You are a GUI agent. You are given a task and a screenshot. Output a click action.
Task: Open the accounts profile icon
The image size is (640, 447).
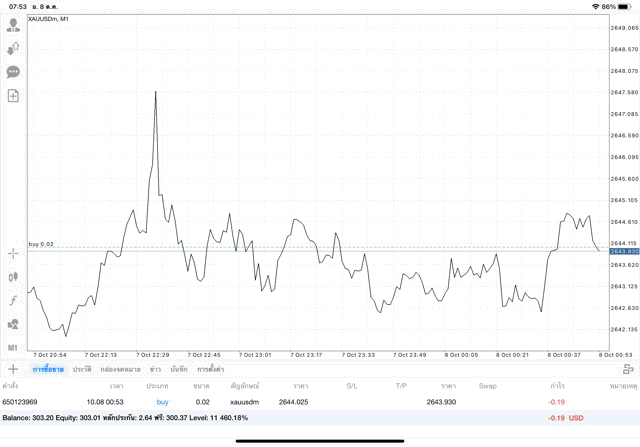pyautogui.click(x=13, y=25)
